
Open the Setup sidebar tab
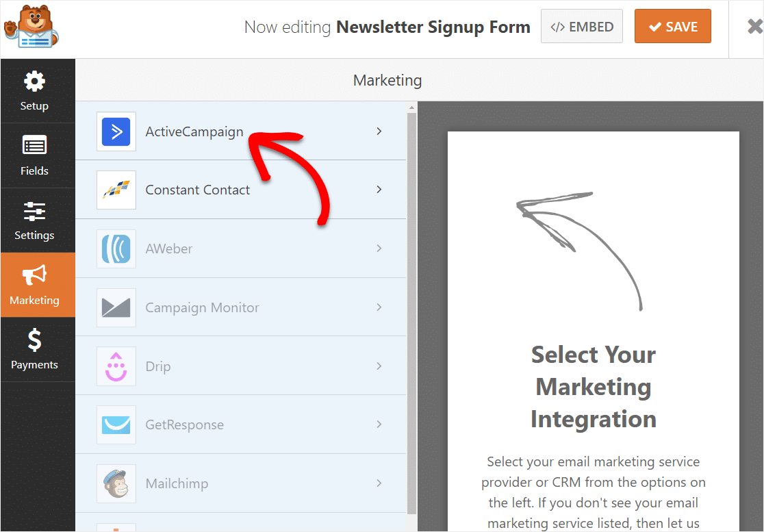tap(34, 91)
